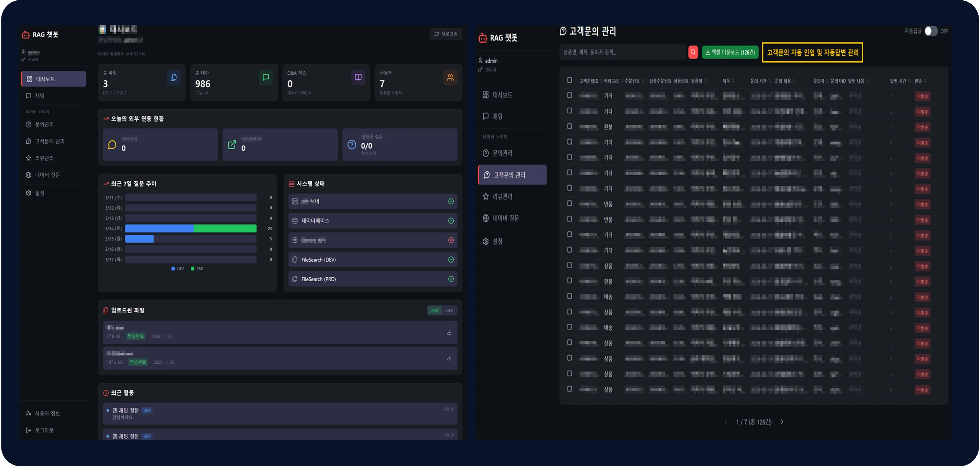This screenshot has height=467, width=980.
Task: Click the file copy icon on 총 파일 card
Action: [174, 78]
